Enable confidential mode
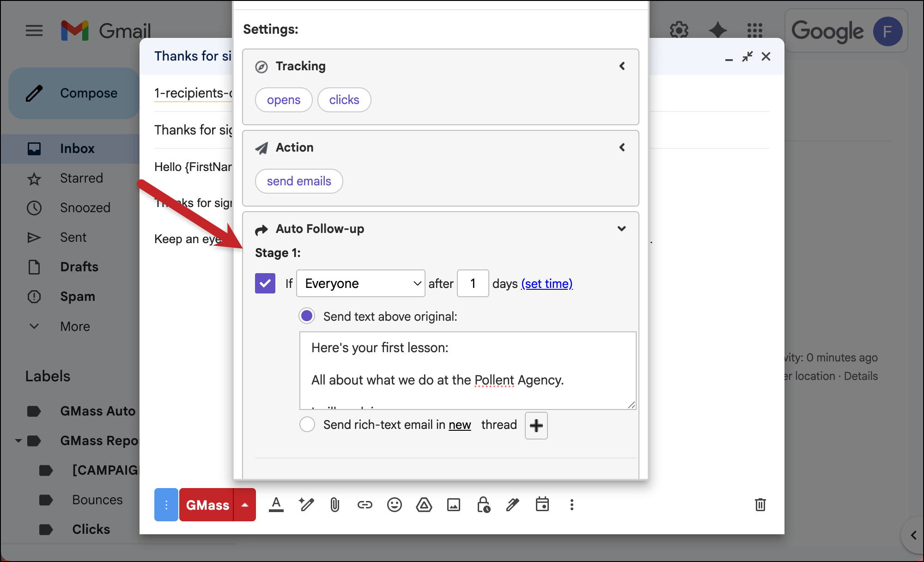The height and width of the screenshot is (562, 924). [483, 505]
